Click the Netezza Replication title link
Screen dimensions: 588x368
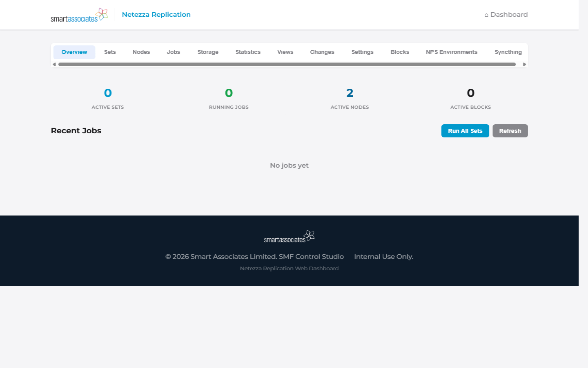[x=156, y=14]
